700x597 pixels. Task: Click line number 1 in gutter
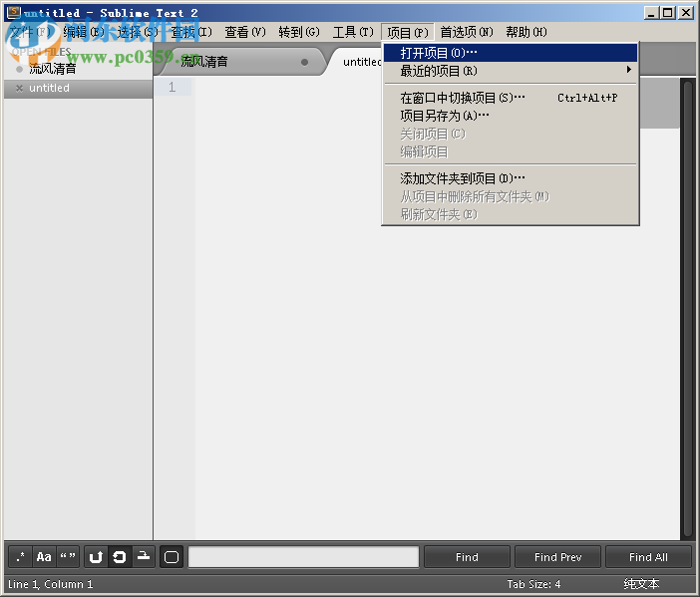coord(172,87)
